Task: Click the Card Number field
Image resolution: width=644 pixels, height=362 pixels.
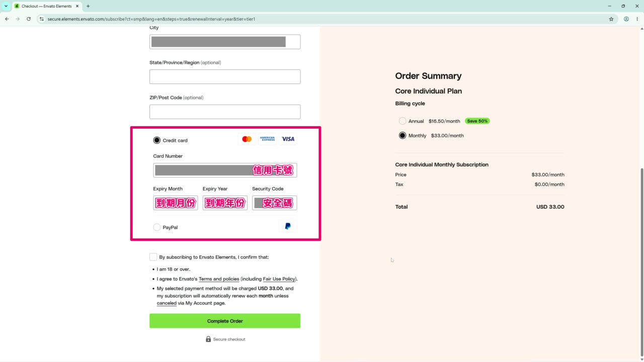Action: pos(225,170)
